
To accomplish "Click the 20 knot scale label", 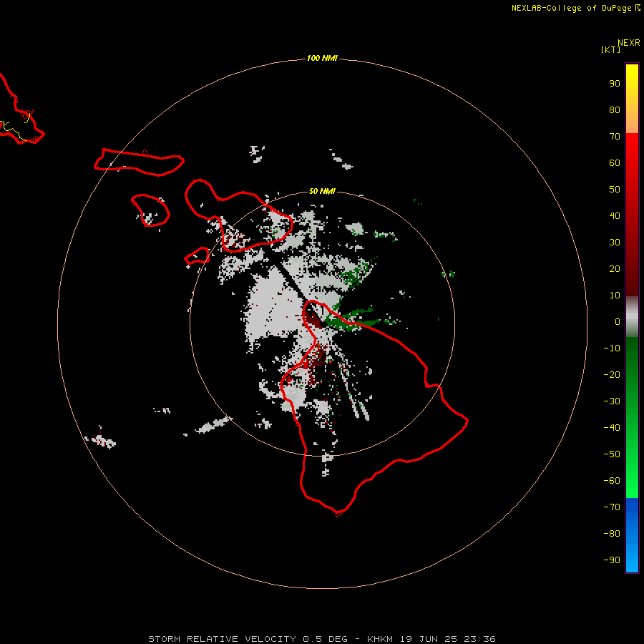I will click(x=615, y=268).
